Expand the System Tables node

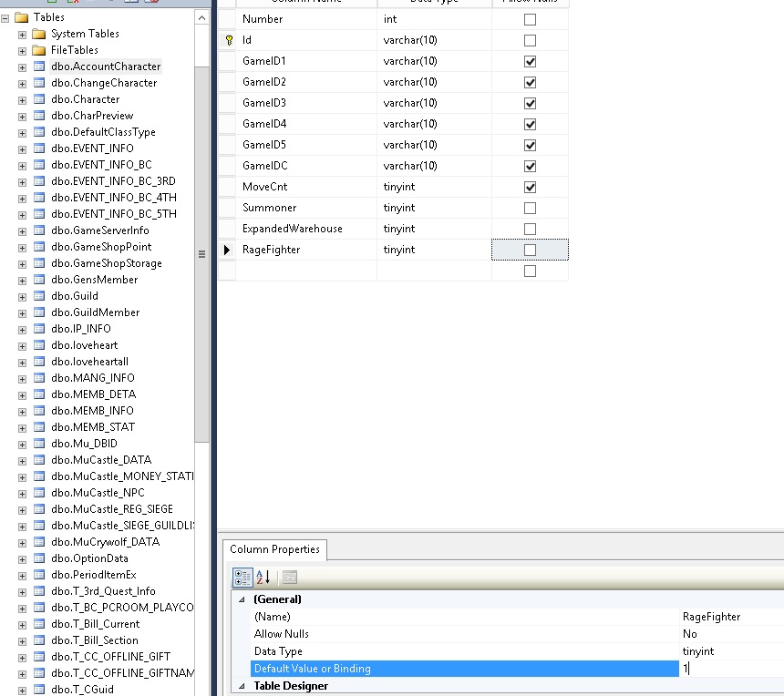tap(22, 35)
